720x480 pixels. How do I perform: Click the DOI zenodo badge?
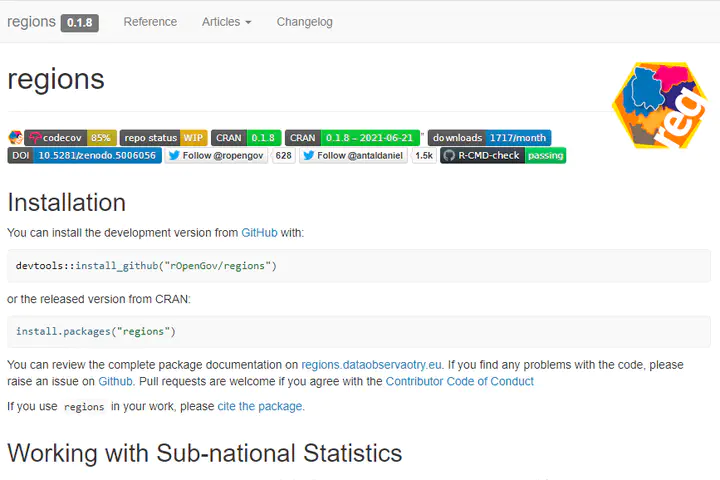[84, 156]
